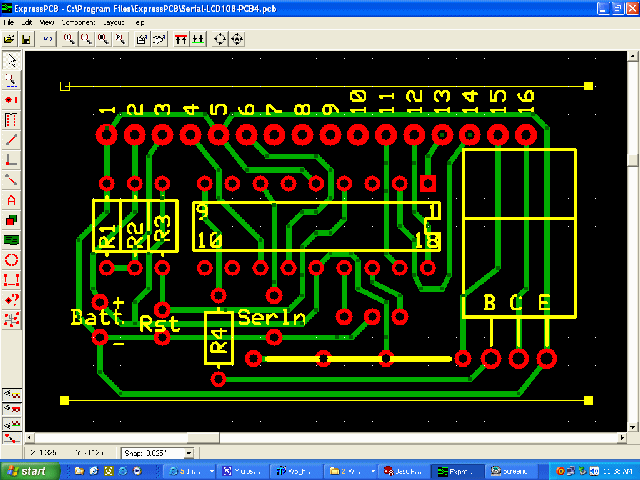Click the horizontal scrollbar left arrow
Viewport: 640px width, 480px height.
coord(29,438)
